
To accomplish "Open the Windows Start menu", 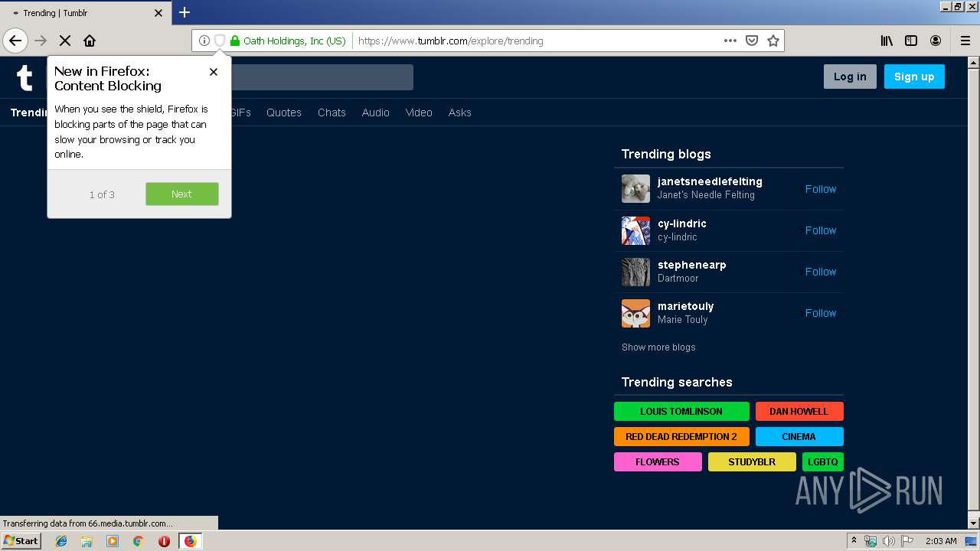I will click(21, 541).
